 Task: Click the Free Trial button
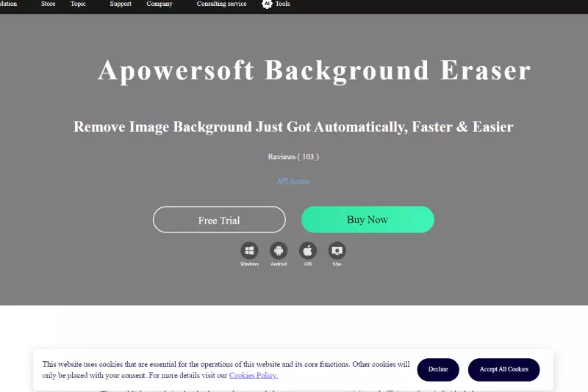click(x=219, y=220)
